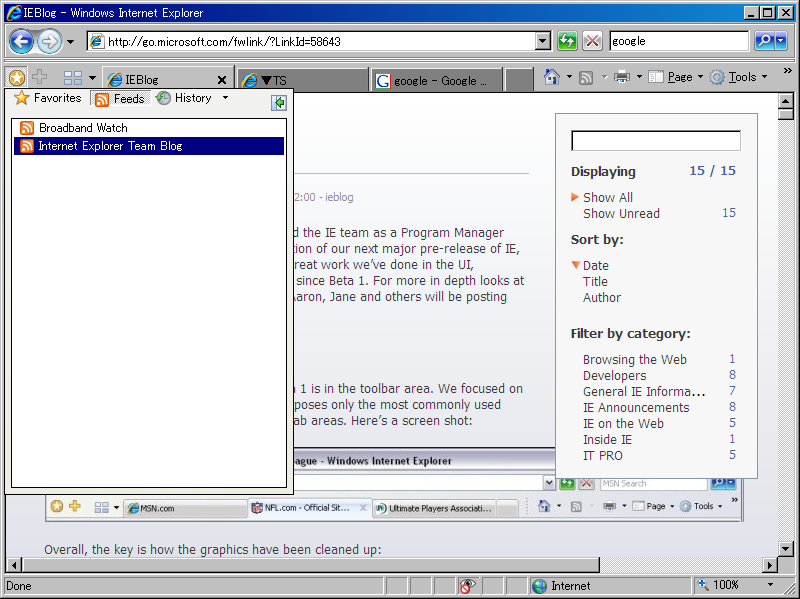Viewport: 800px width, 599px height.
Task: Click the horizontal scrollbar right arrow
Action: [x=770, y=565]
